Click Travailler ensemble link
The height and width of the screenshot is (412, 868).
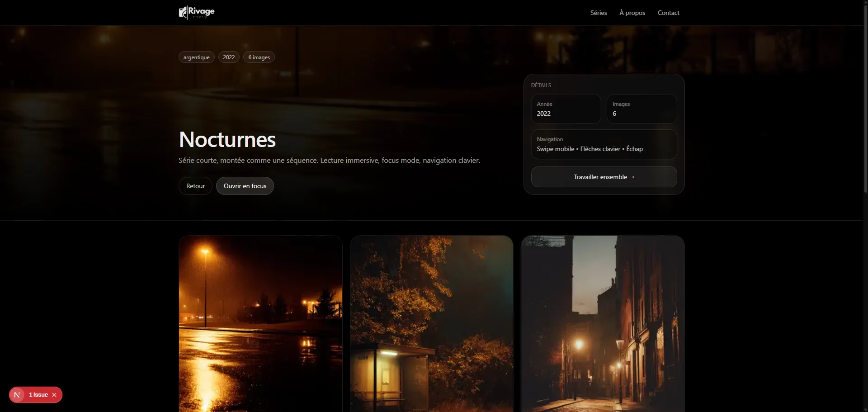click(604, 177)
